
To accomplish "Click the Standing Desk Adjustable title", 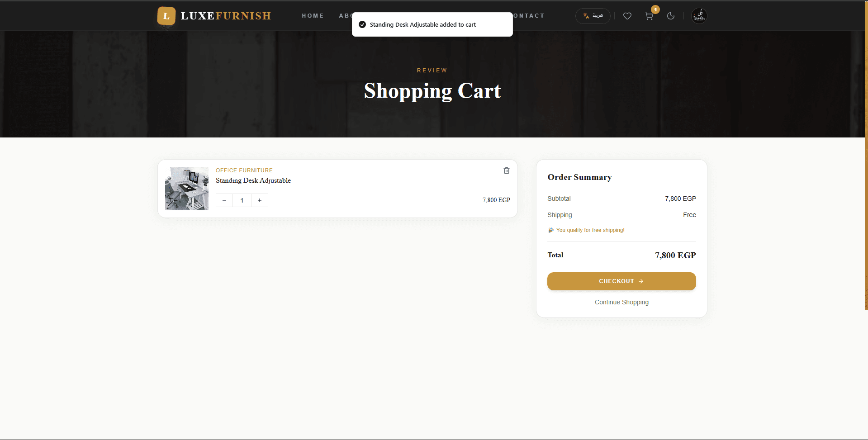I will click(x=253, y=180).
